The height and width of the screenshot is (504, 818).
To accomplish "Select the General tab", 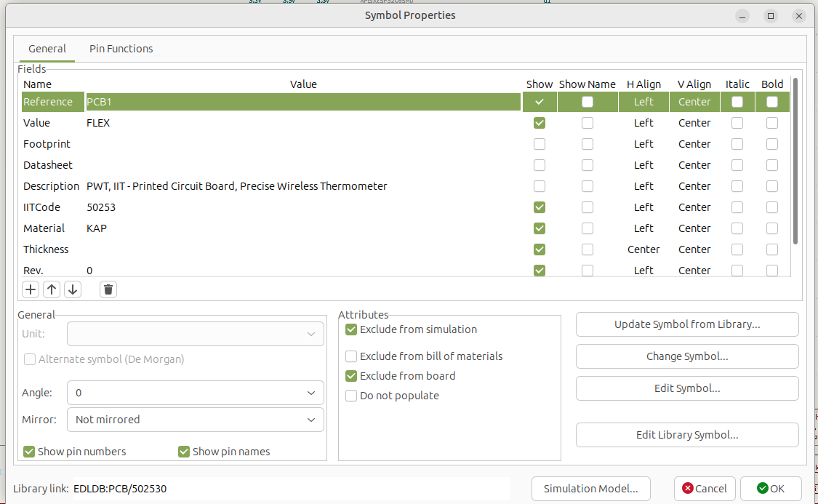I will click(47, 49).
